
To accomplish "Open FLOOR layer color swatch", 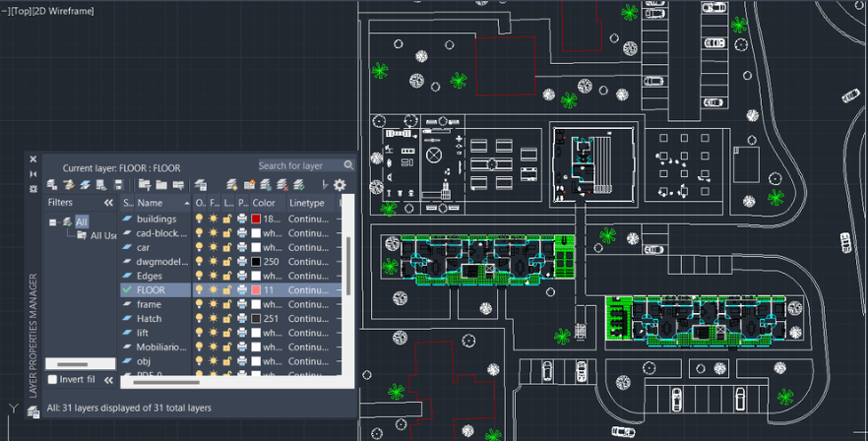I will tap(256, 289).
